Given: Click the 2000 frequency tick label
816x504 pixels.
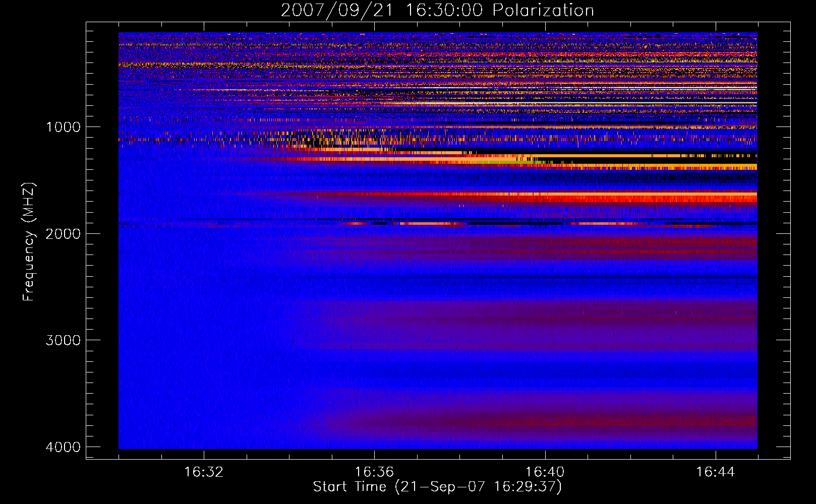Looking at the screenshot, I should [x=63, y=233].
